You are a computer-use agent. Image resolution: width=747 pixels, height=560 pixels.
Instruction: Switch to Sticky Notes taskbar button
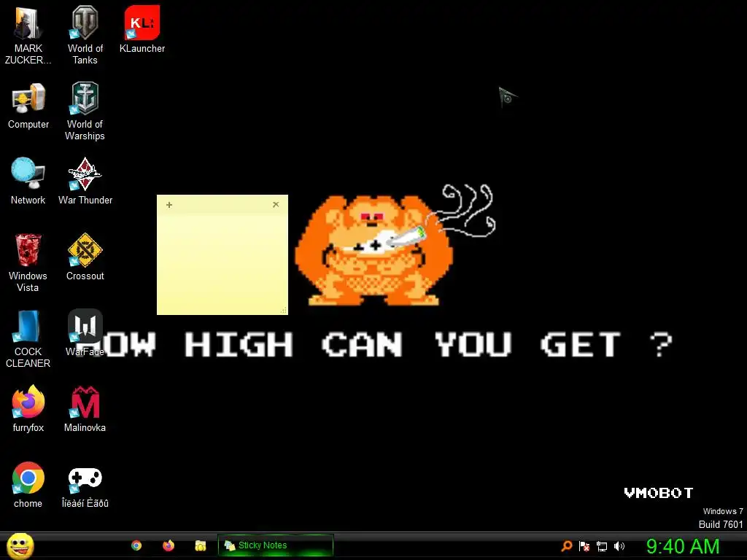click(x=275, y=545)
